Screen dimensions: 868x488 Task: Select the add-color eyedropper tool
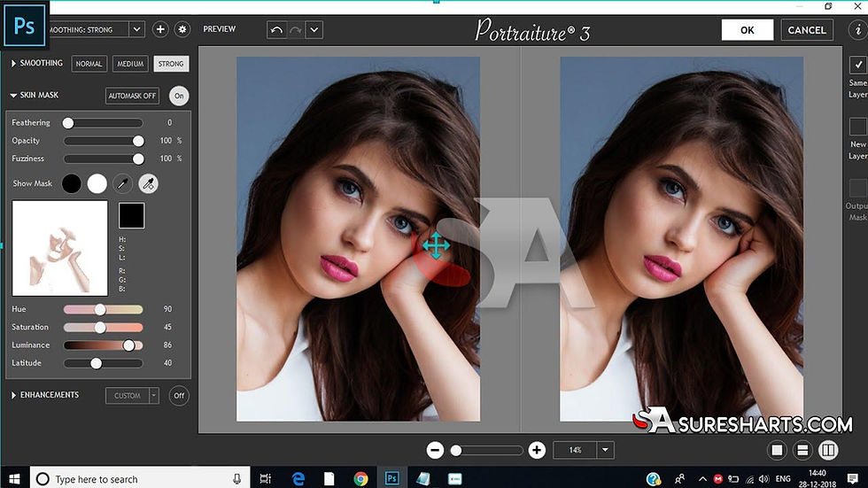point(122,183)
